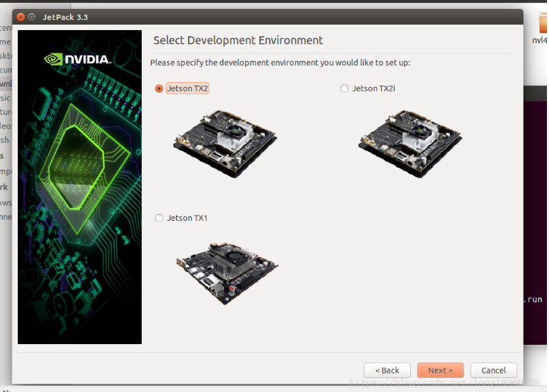Screen dimensions: 549x392
Task: Click the NVIDIA logo in the banner
Action: [x=78, y=59]
